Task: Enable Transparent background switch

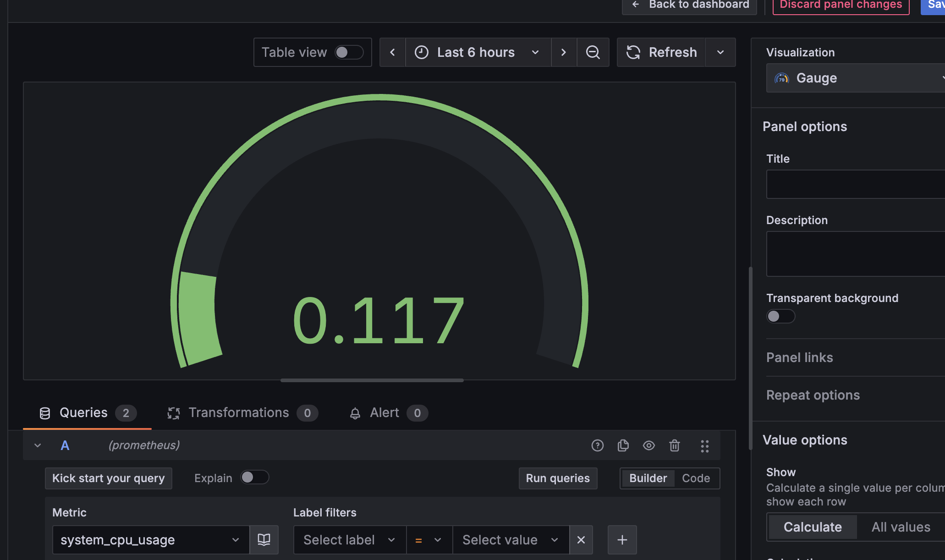Action: [780, 316]
